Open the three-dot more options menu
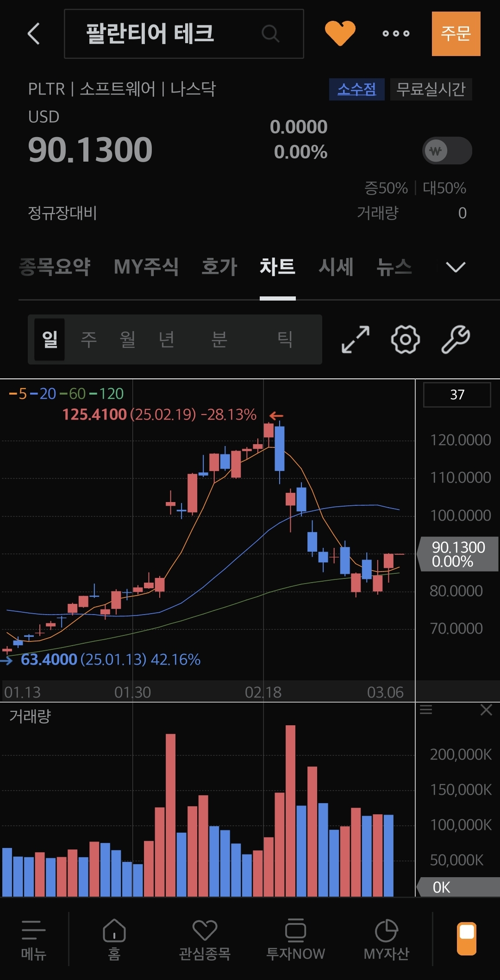This screenshot has width=500, height=980. [396, 33]
